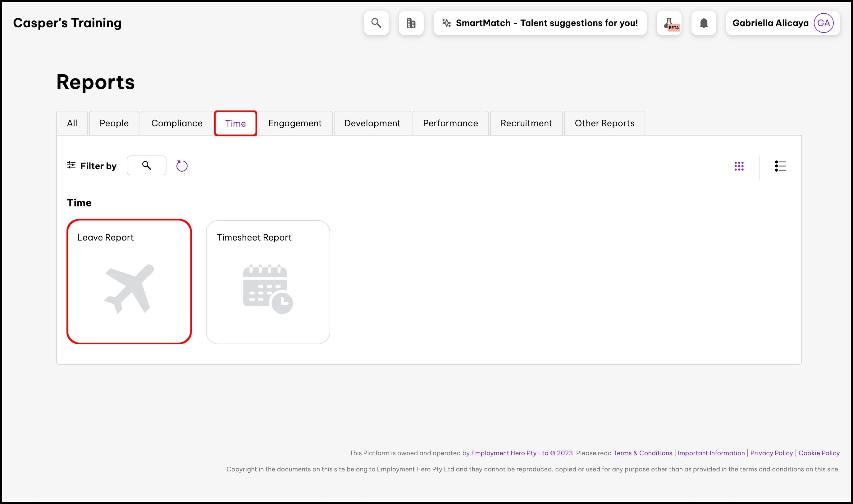Viewport: 853px width, 504px height.
Task: Click the GA user avatar
Action: pos(823,23)
